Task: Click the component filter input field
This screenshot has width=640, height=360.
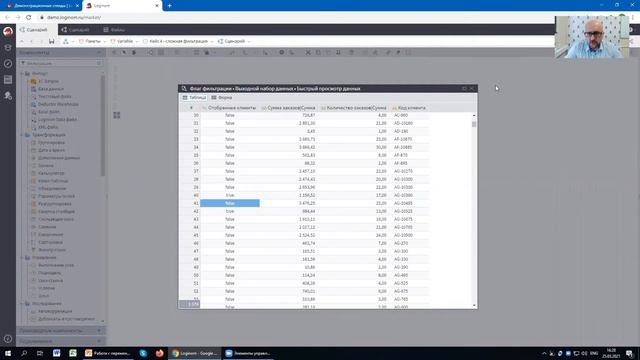Action: 60,63
